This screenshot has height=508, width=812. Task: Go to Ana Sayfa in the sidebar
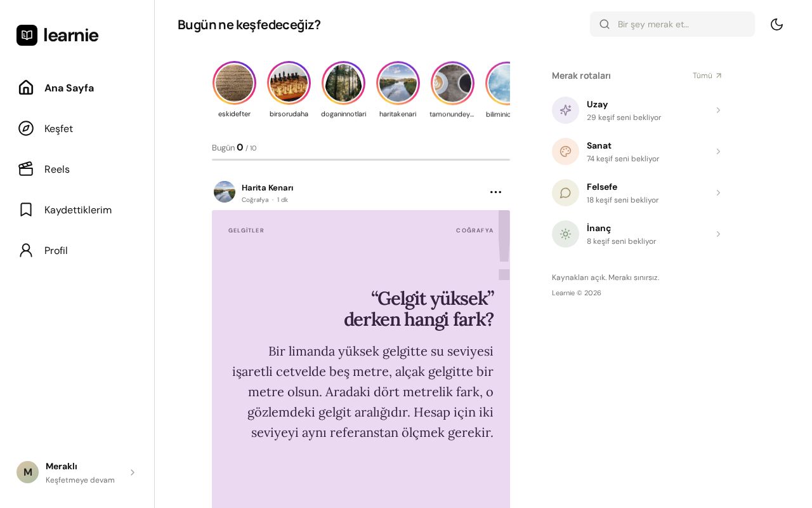coord(77,88)
